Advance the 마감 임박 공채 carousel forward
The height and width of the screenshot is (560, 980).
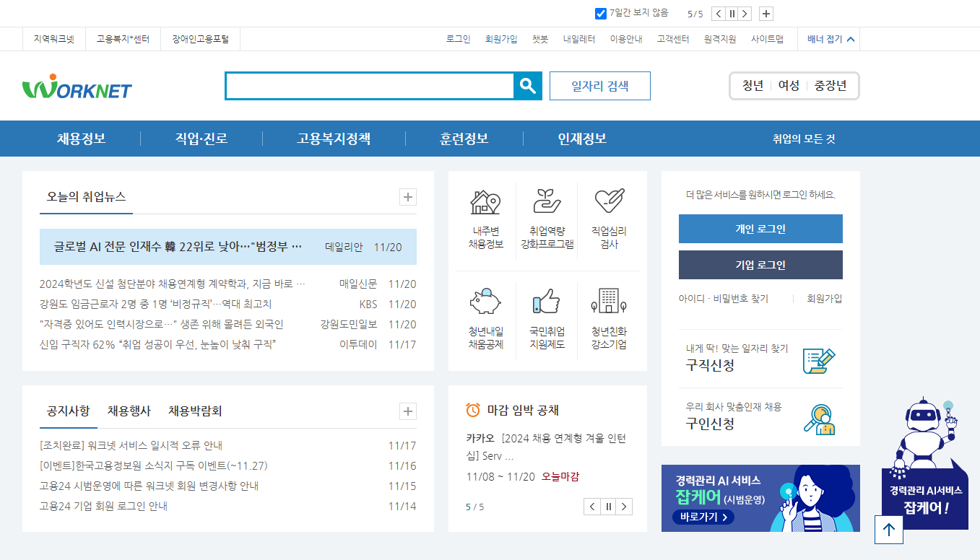[x=624, y=507]
